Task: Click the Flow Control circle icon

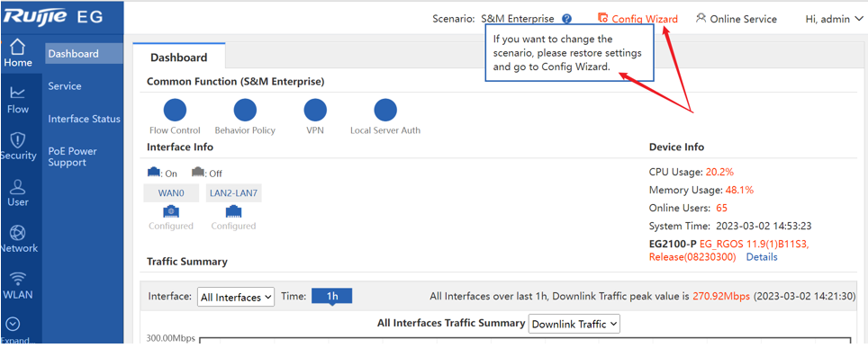Action: (175, 111)
